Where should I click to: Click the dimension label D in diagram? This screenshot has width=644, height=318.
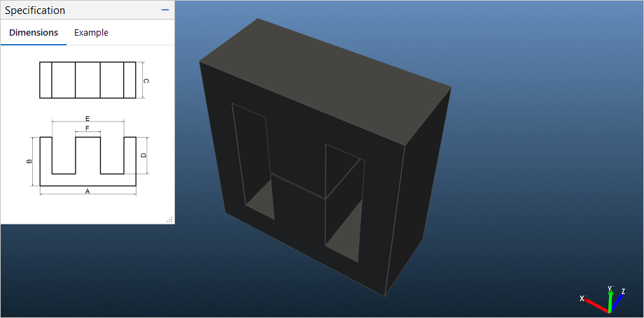[143, 156]
